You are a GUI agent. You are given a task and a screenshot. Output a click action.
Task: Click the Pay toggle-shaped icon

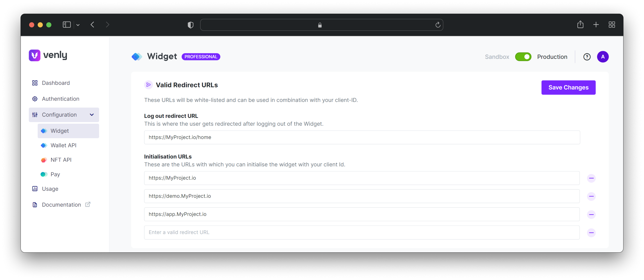pos(44,174)
